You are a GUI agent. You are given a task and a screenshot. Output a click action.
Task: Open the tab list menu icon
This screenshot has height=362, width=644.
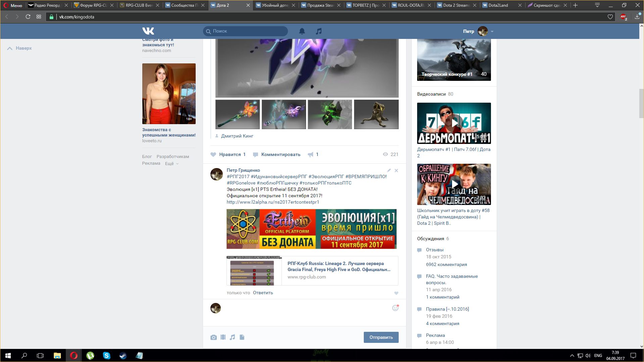[597, 5]
